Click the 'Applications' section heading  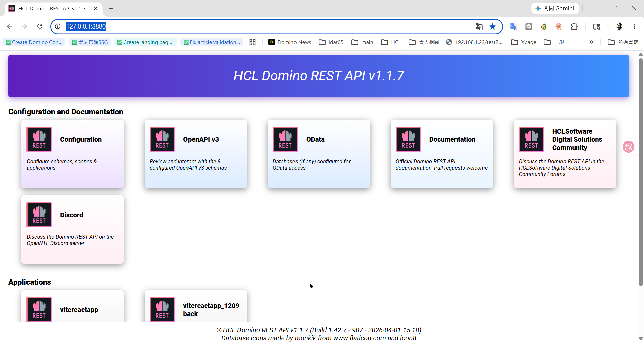(x=30, y=282)
